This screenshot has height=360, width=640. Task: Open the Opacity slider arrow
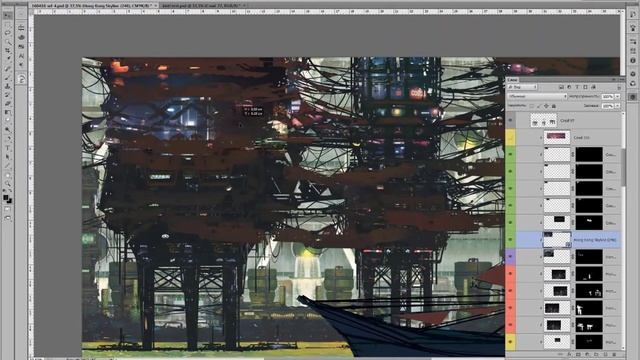pyautogui.click(x=618, y=96)
